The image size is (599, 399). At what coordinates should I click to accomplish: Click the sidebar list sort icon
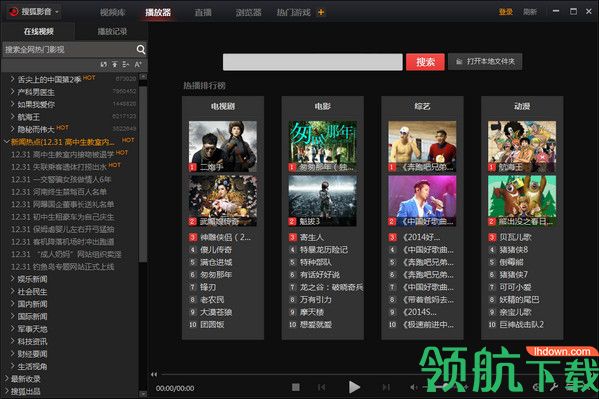[x=126, y=65]
